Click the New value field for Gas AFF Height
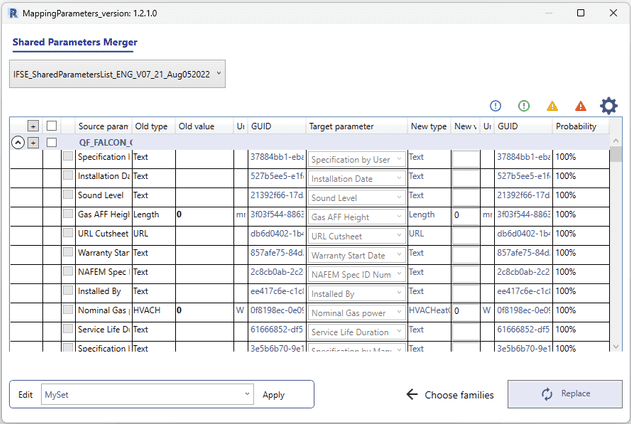The width and height of the screenshot is (631, 424). pos(465,215)
